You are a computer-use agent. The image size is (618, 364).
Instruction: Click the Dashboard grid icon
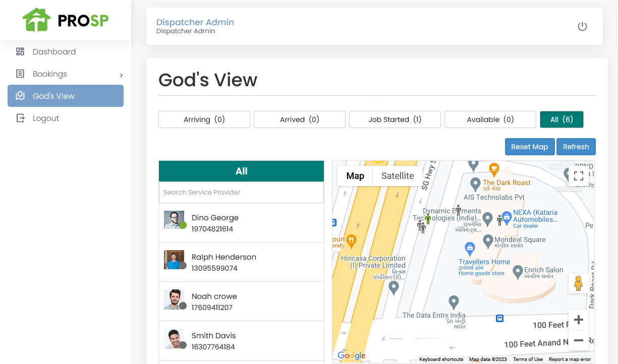(x=20, y=51)
